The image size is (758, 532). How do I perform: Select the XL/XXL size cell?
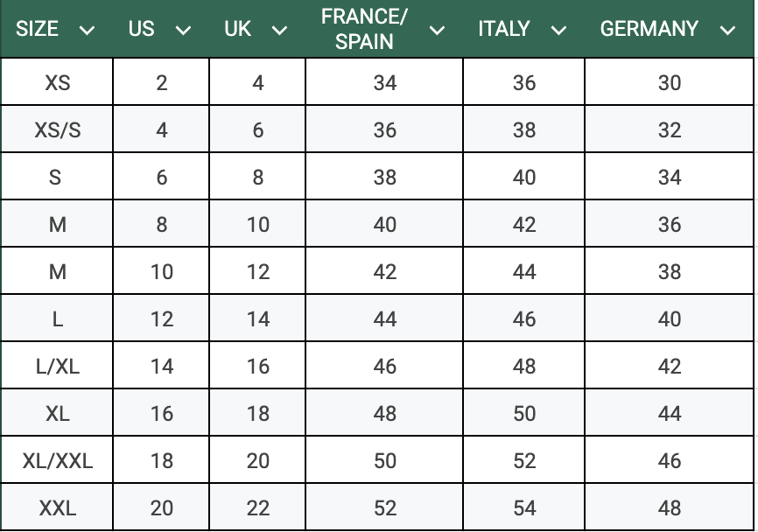click(57, 461)
